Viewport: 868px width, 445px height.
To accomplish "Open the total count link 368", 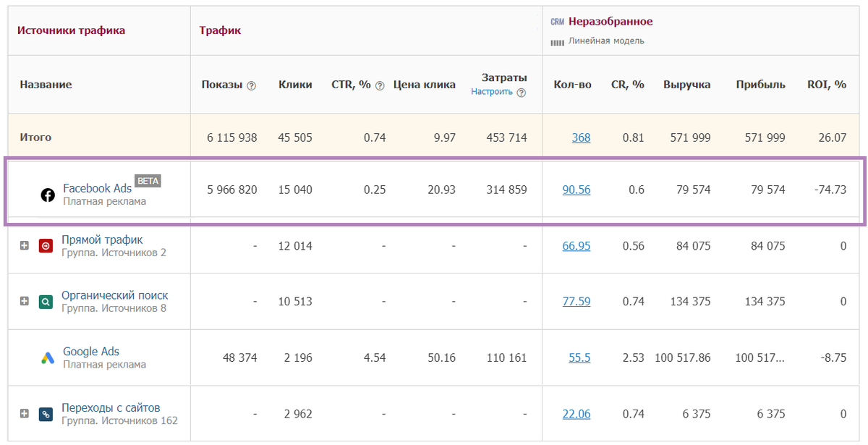I will [581, 137].
